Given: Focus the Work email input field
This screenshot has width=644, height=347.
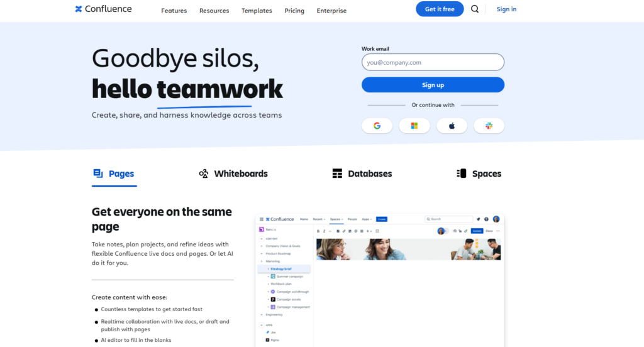Looking at the screenshot, I should coord(433,62).
